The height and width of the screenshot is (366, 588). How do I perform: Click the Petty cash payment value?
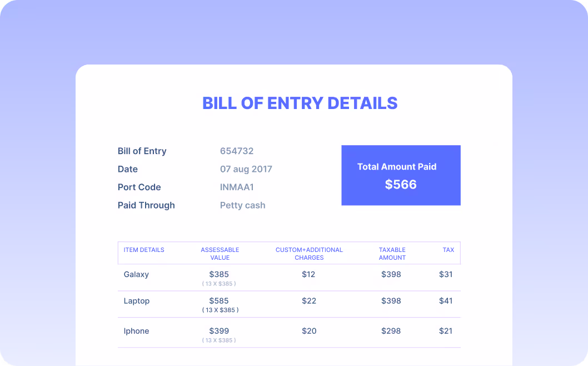243,205
